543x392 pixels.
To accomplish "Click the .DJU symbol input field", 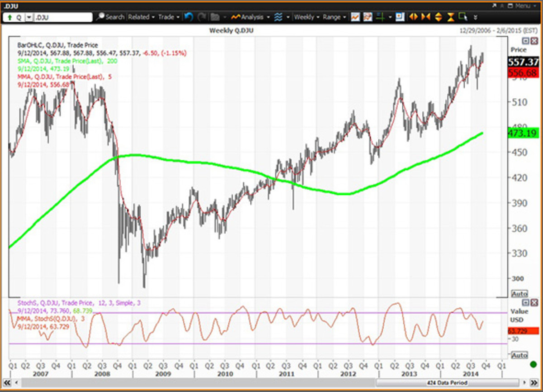I will 62,17.
